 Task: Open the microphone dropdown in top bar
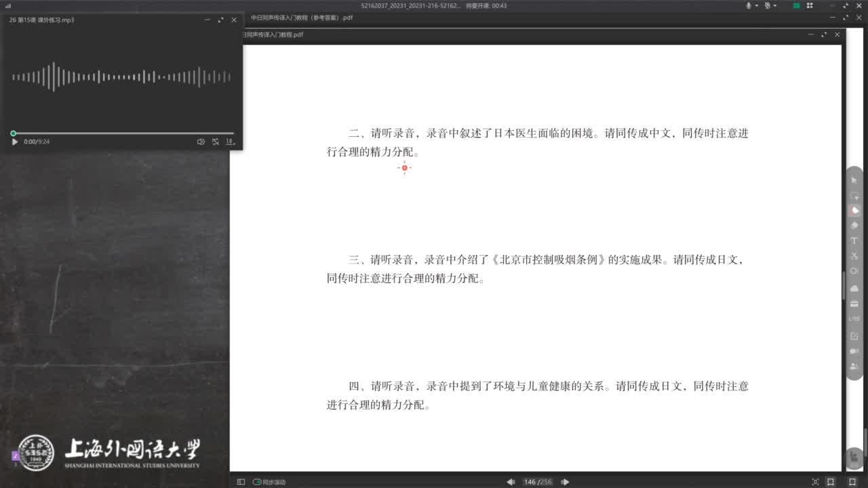pyautogui.click(x=756, y=5)
